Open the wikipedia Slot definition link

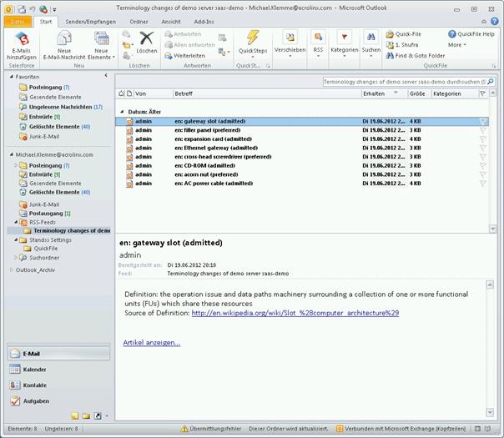[295, 313]
